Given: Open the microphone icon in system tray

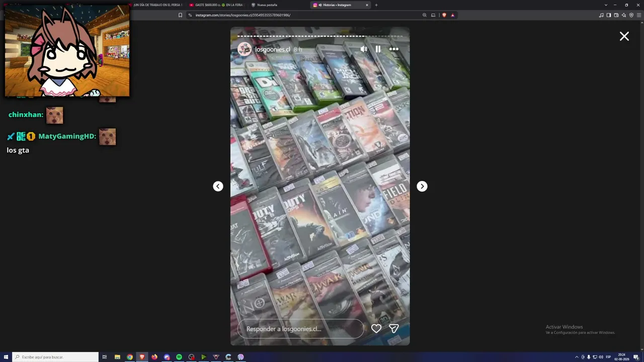Looking at the screenshot, I should pos(589,357).
